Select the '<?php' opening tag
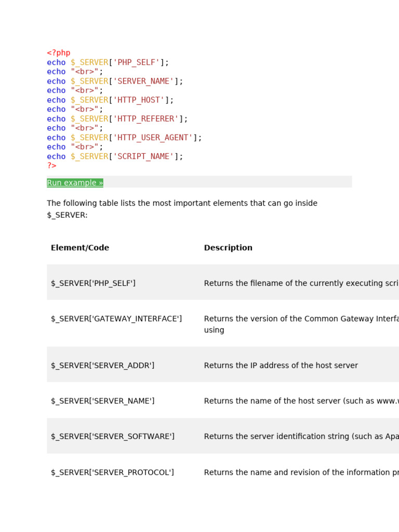Viewport: 399px width, 532px height. (59, 53)
